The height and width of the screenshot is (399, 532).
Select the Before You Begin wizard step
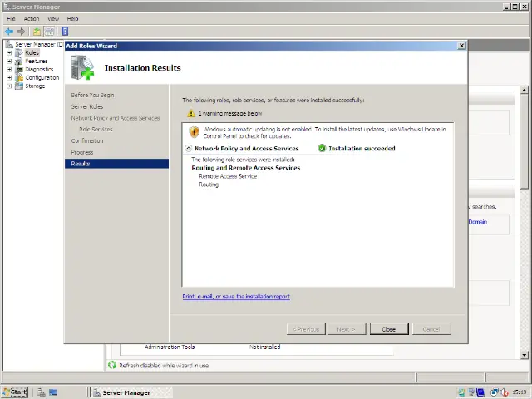92,95
